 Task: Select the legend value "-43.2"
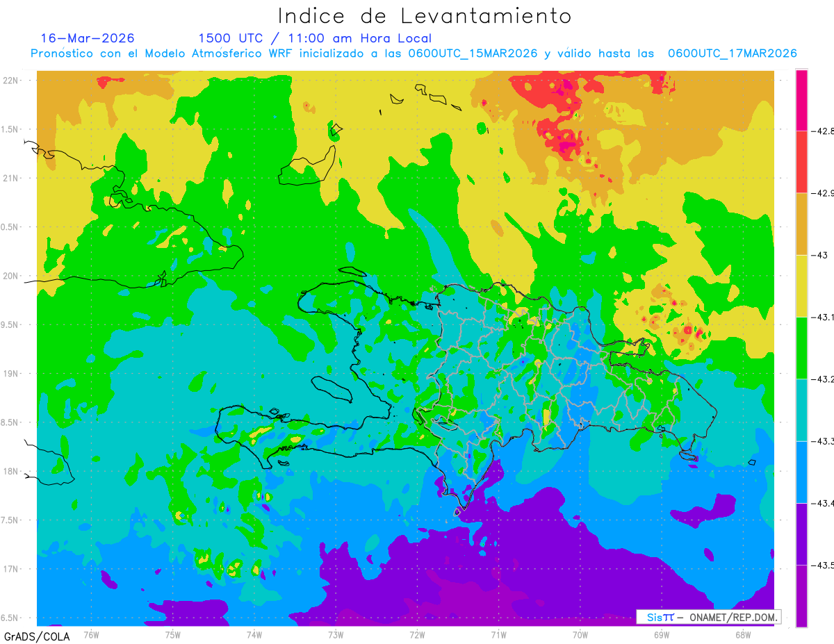[x=821, y=379]
